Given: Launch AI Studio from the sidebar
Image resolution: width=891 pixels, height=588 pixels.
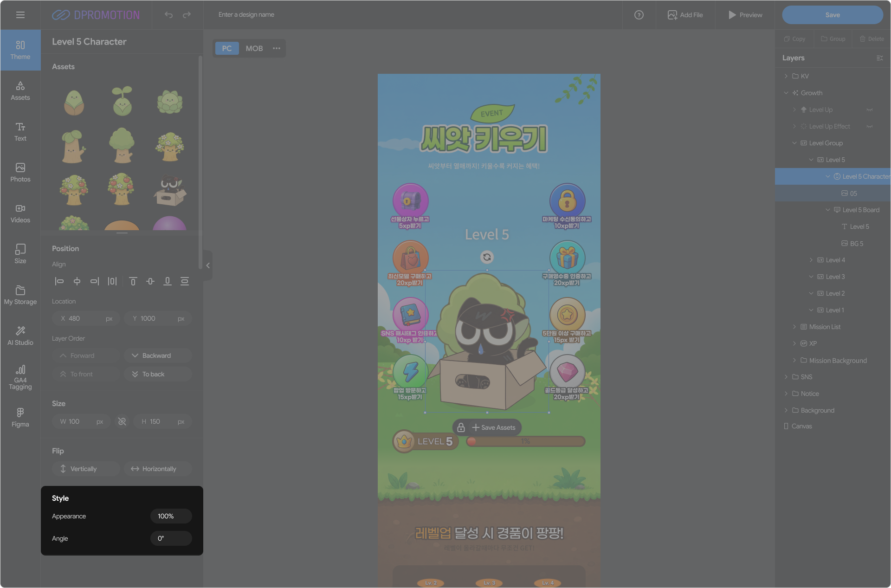Looking at the screenshot, I should (20, 336).
